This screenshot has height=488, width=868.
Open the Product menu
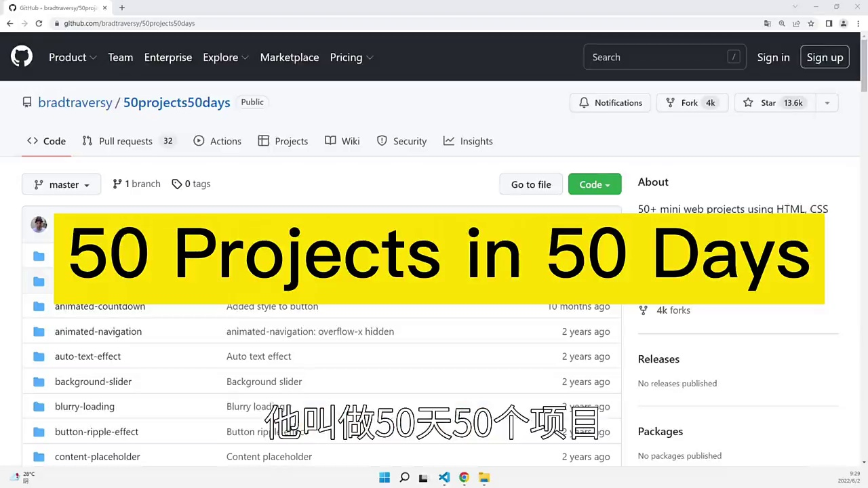pos(73,58)
